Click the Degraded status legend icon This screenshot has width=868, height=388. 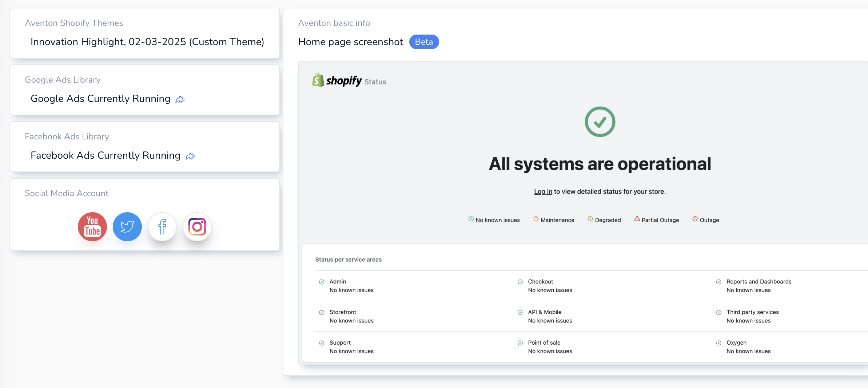590,219
